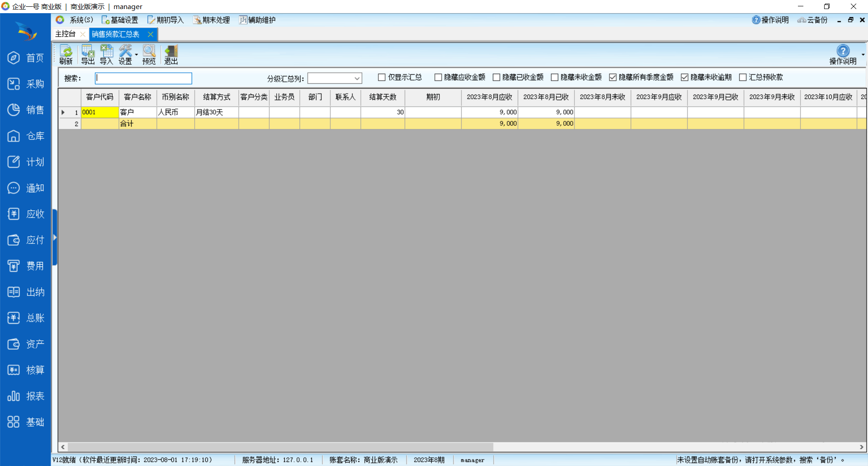This screenshot has width=868, height=466.
Task: Click the 云备份 cloud backup icon
Action: point(812,20)
